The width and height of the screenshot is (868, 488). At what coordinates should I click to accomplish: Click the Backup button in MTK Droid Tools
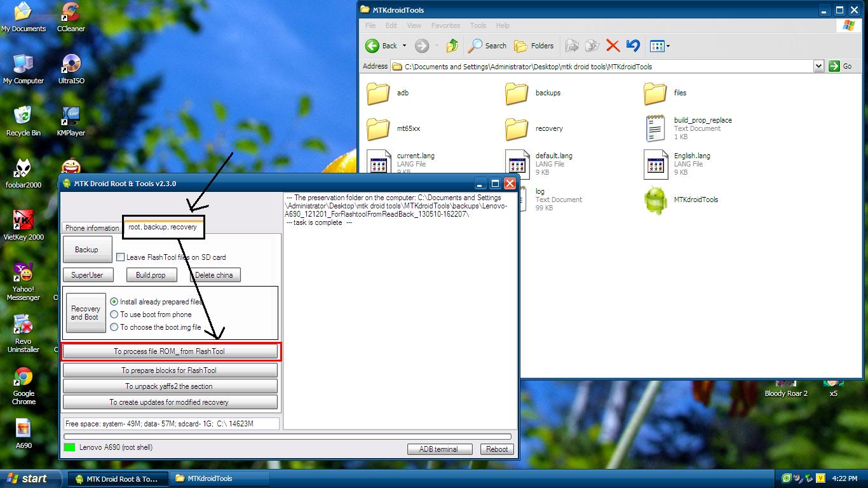point(88,250)
